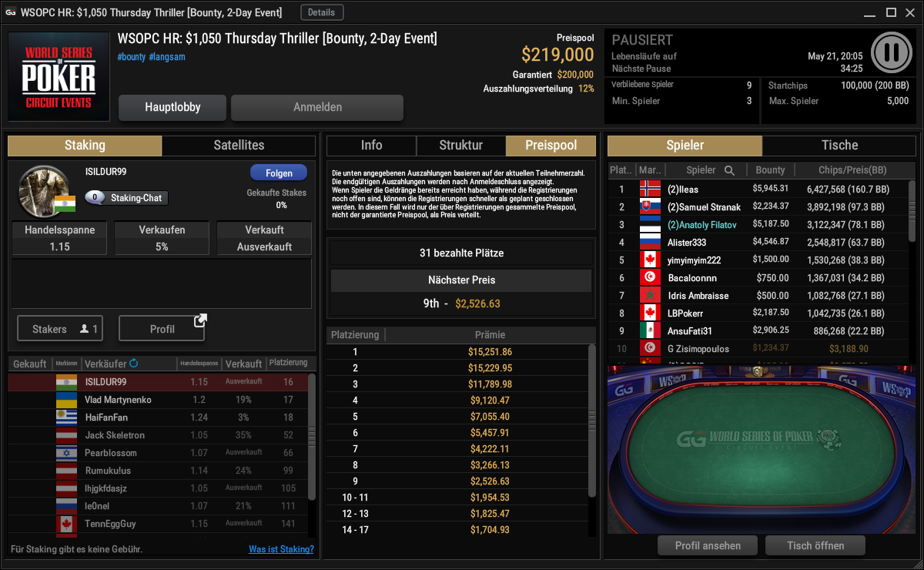Open the external link icon on Profil
924x570 pixels.
click(x=200, y=320)
